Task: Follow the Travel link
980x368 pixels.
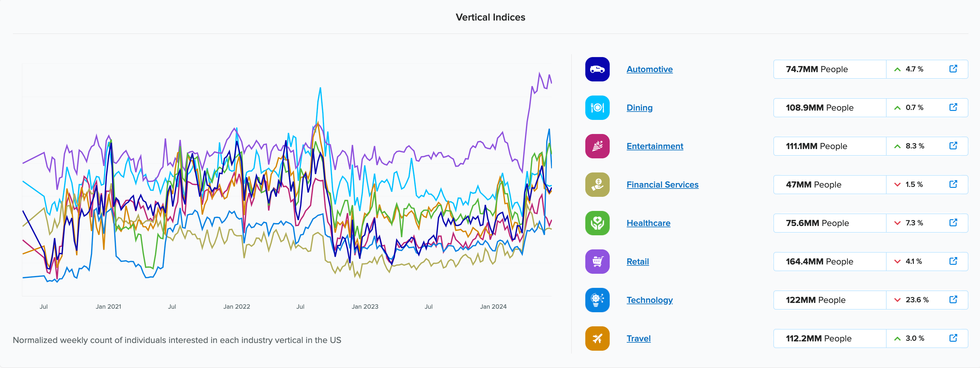Action: (638, 338)
